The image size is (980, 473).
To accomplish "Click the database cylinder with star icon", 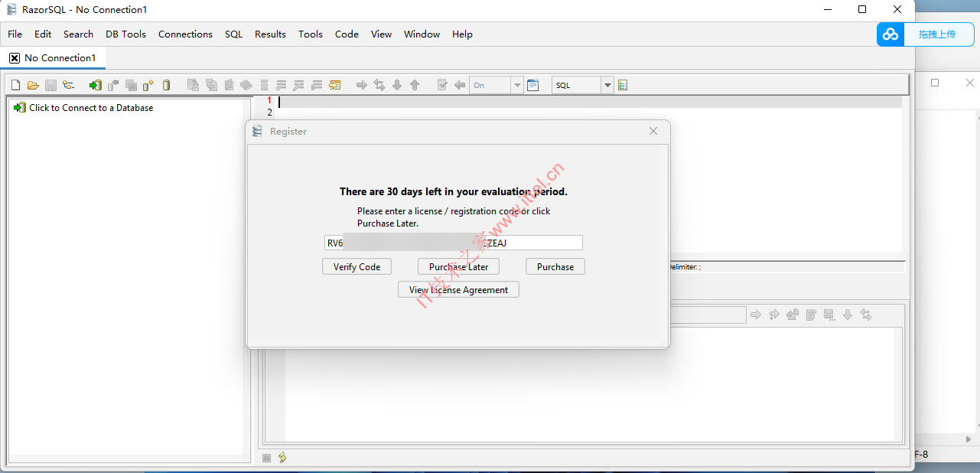I will (x=148, y=85).
